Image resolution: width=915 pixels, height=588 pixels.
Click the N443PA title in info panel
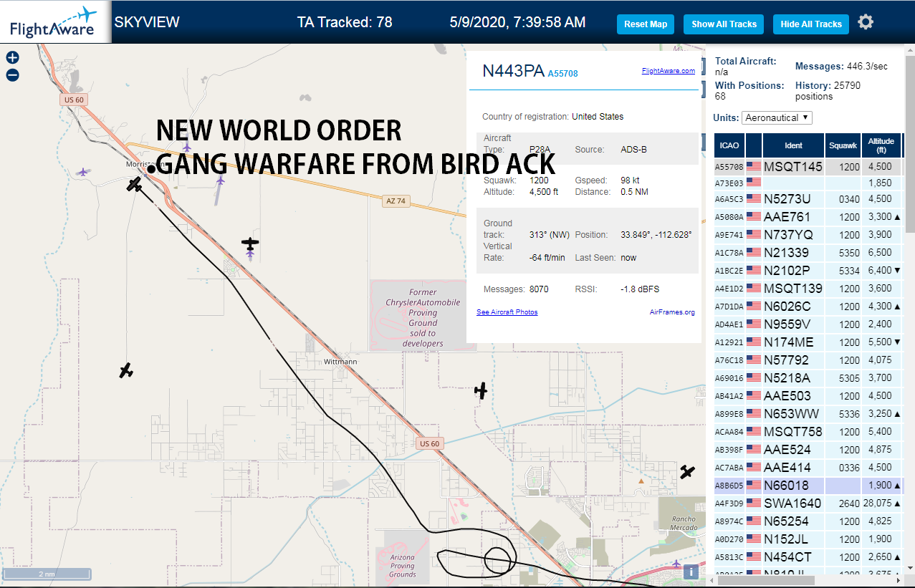click(x=513, y=71)
